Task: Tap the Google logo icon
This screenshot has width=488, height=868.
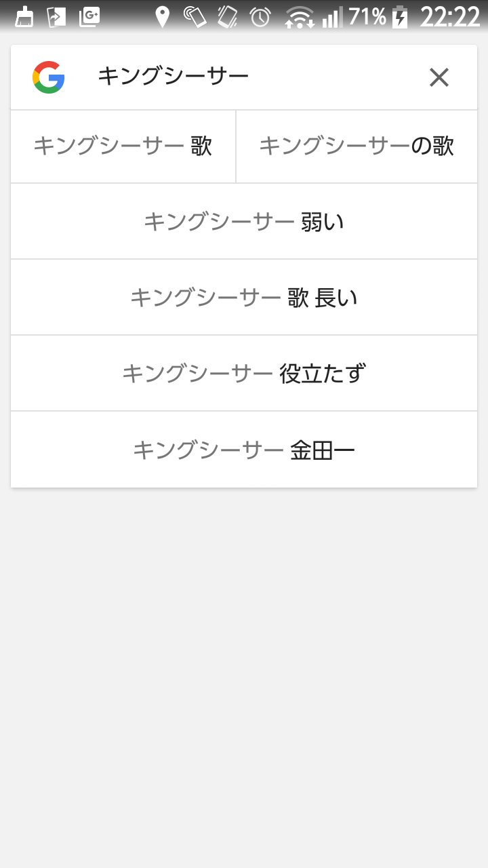Action: tap(48, 77)
